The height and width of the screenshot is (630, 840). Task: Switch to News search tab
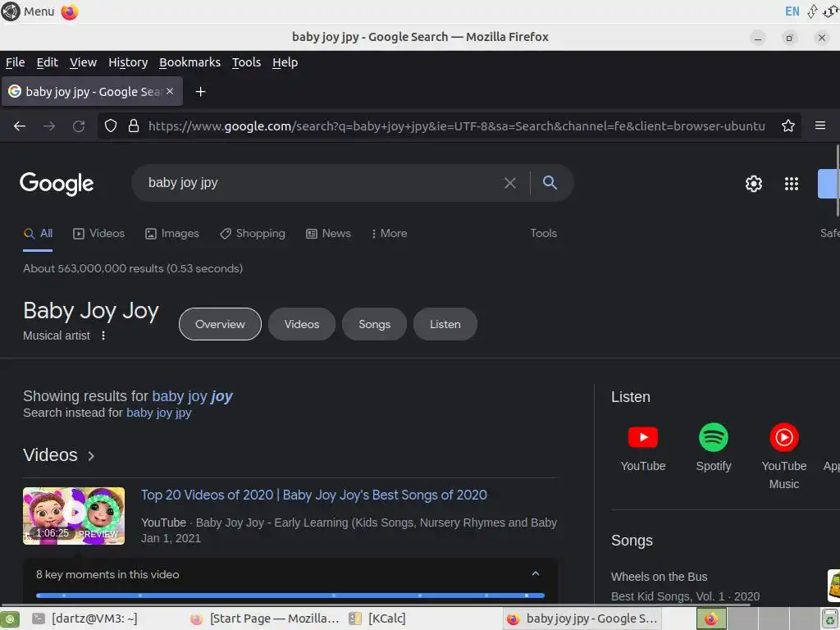(328, 234)
